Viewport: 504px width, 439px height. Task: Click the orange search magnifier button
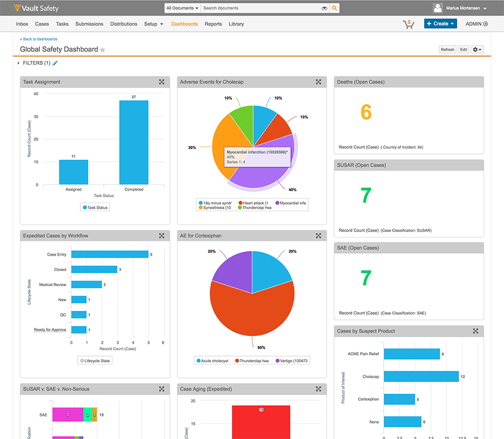334,8
